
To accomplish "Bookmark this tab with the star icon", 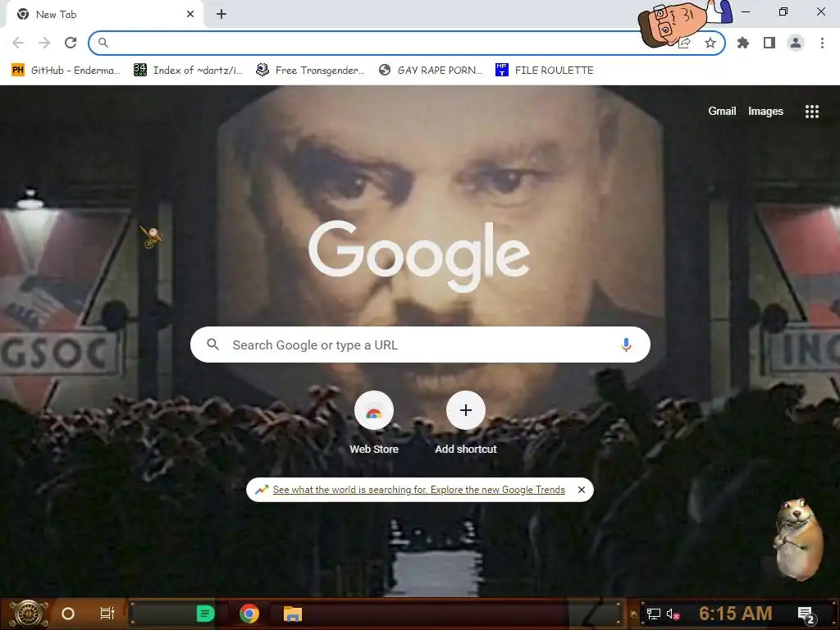I will pos(710,43).
